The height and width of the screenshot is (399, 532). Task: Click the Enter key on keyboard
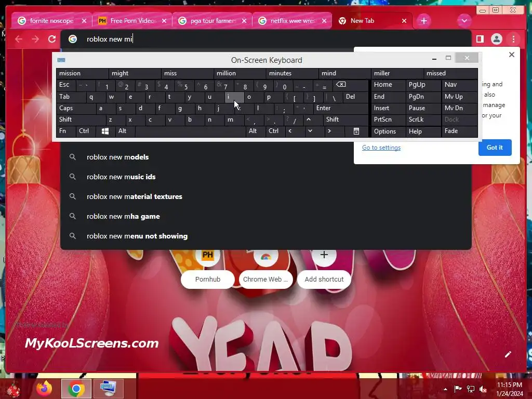[341, 108]
